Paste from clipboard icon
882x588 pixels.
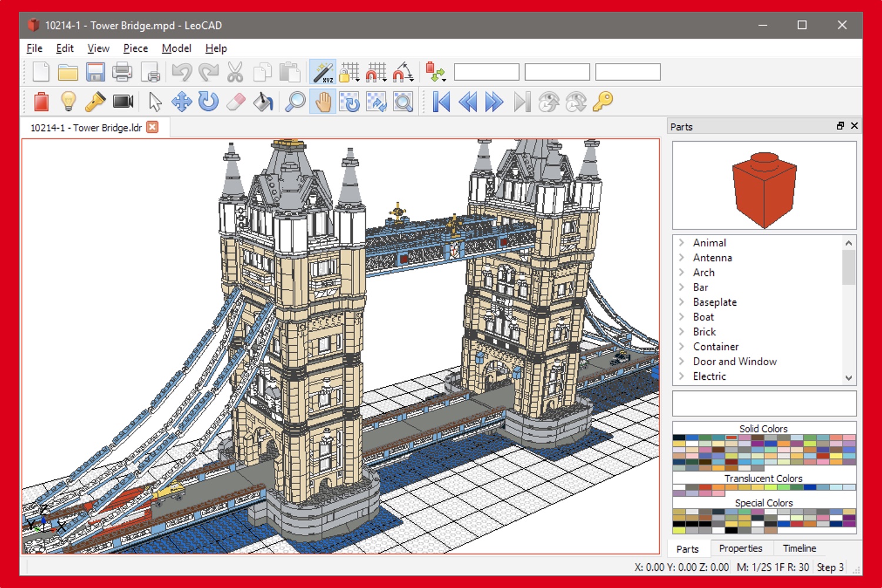point(289,72)
